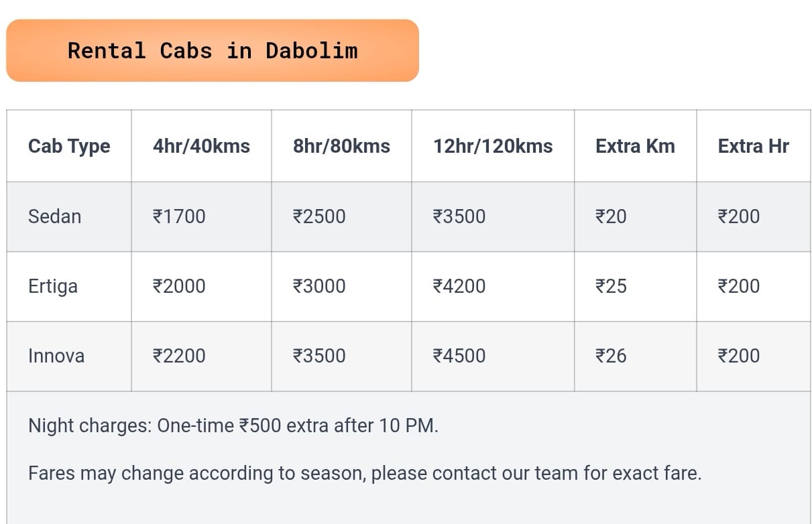Click Sedan extra km rate ₹20
The image size is (812, 524).
point(611,216)
